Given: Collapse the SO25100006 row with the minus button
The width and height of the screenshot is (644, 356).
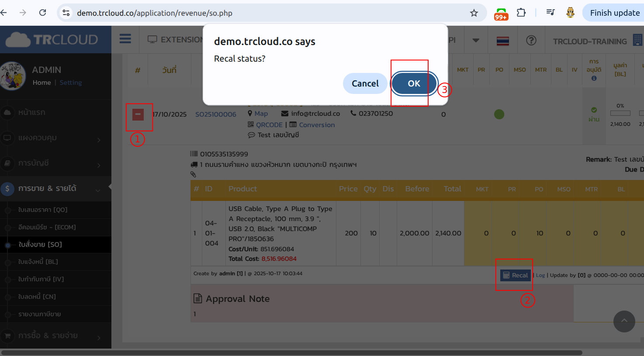Looking at the screenshot, I should coord(138,114).
